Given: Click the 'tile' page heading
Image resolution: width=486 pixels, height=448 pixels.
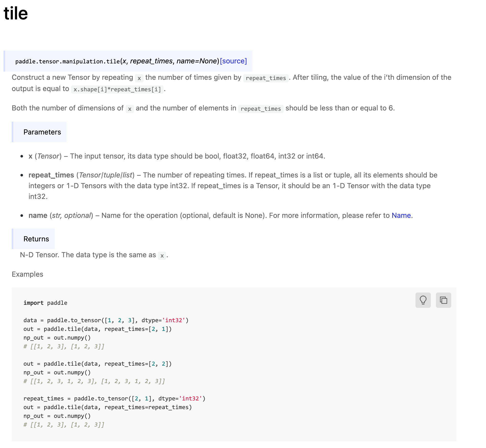Looking at the screenshot, I should [x=16, y=13].
